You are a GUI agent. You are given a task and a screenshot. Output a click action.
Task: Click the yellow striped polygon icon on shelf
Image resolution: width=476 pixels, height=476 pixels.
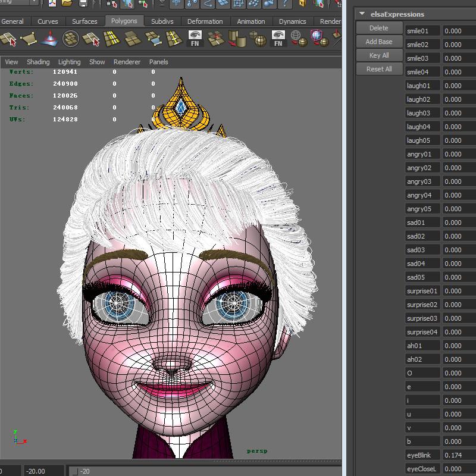[112, 40]
